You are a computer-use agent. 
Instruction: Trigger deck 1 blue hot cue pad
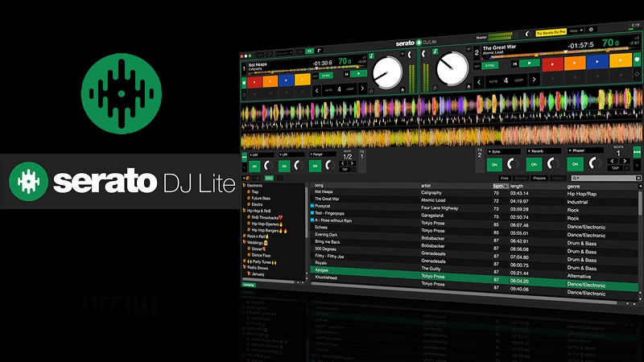click(287, 80)
